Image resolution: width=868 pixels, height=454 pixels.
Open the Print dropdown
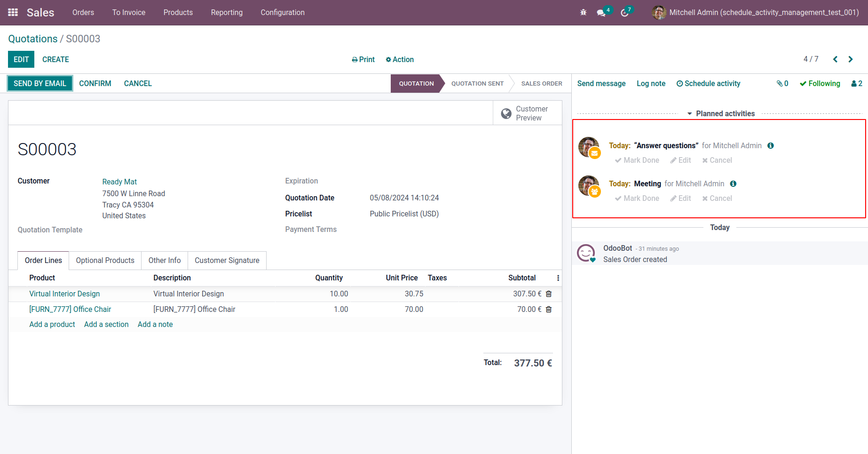[x=363, y=59]
